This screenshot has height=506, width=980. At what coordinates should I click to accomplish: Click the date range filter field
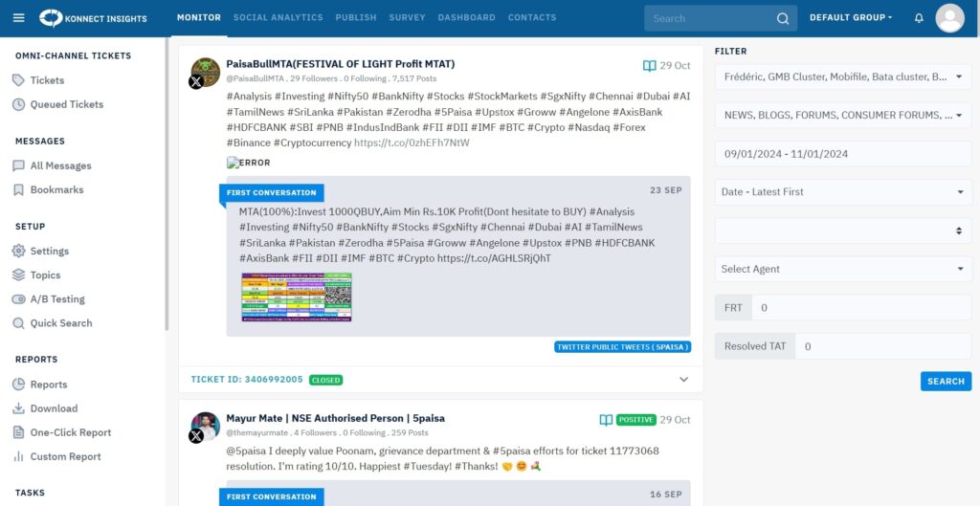(842, 154)
